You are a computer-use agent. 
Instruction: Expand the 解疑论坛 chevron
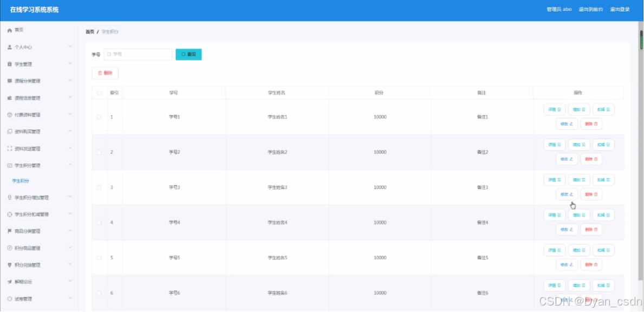point(70,282)
